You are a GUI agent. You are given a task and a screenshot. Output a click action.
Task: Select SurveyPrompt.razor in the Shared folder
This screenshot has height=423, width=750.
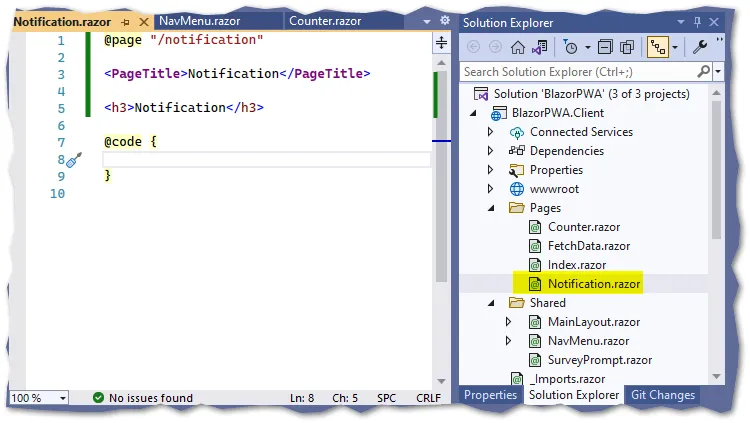600,360
